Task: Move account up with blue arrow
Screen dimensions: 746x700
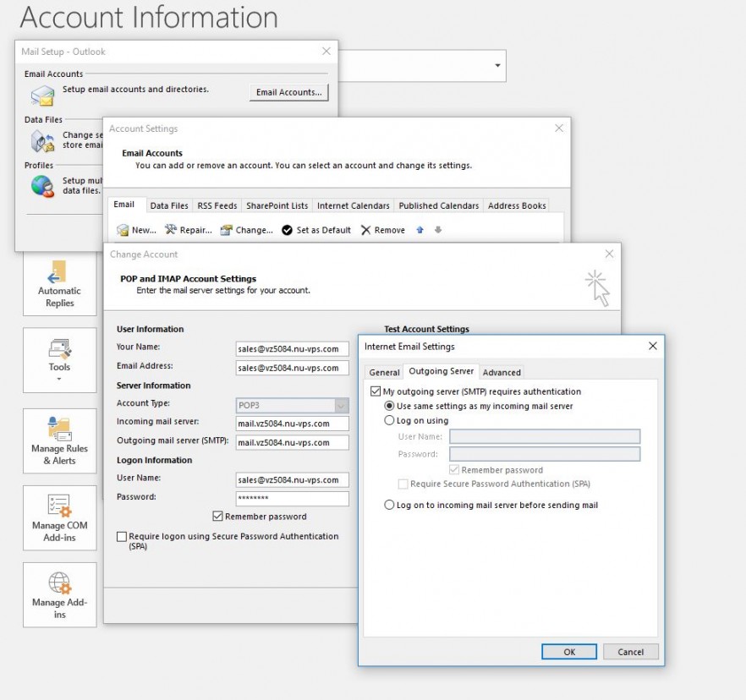Action: 420,230
